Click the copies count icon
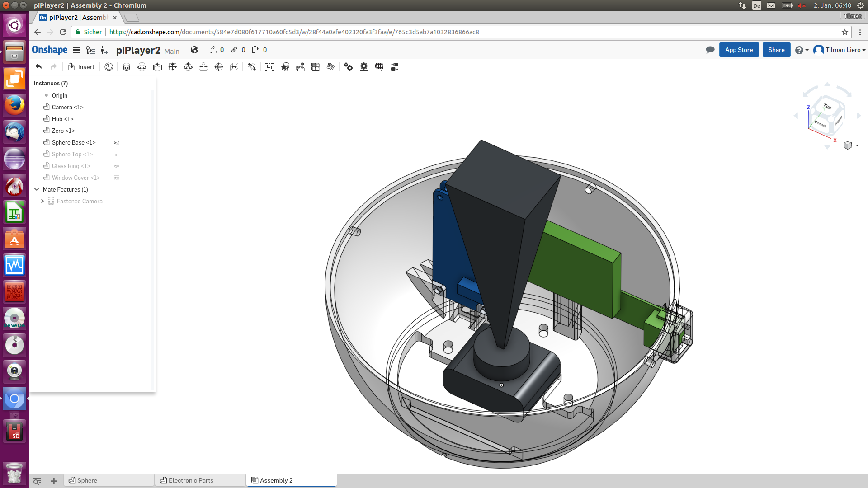 (256, 50)
